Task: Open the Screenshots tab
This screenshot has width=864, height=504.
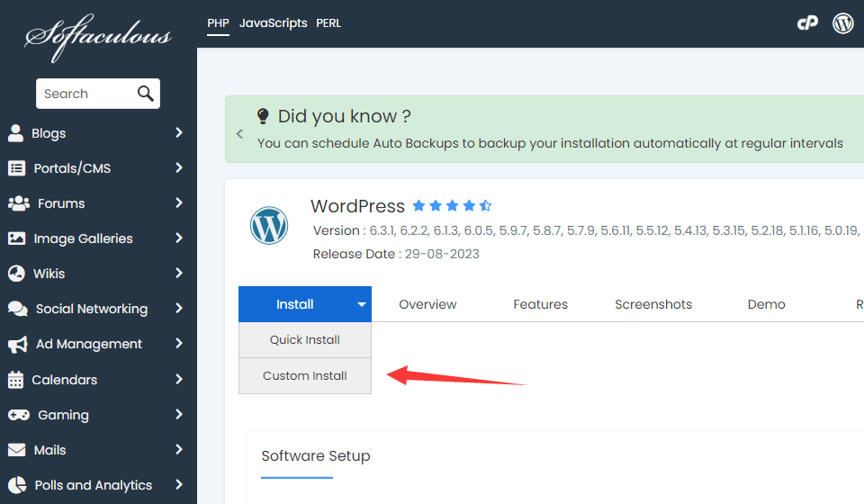Action: pyautogui.click(x=653, y=304)
